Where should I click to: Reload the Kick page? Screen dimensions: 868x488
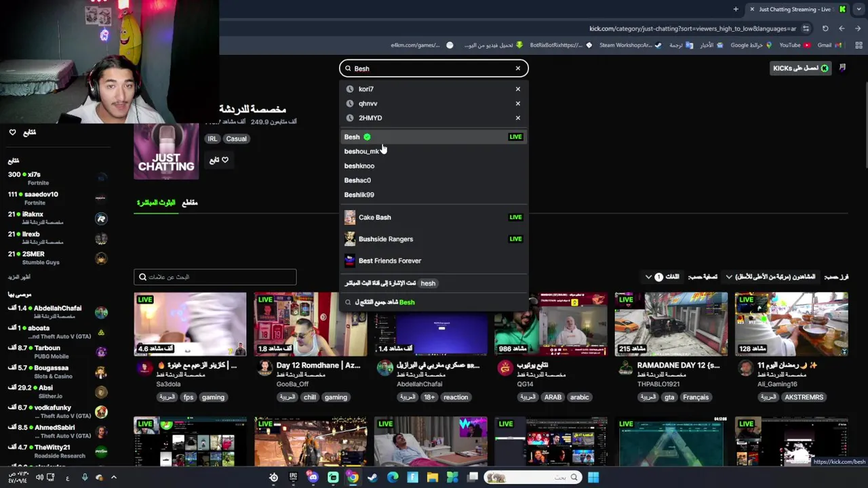825,28
